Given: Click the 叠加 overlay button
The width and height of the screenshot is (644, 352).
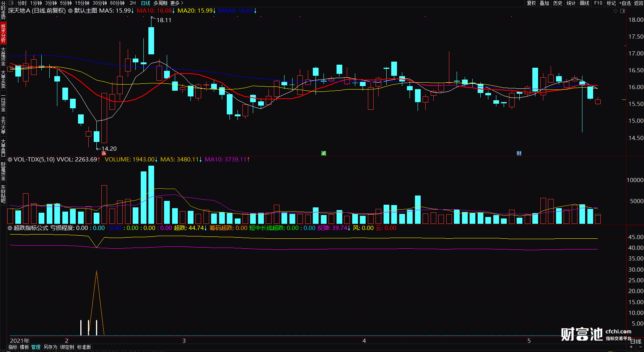Looking at the screenshot, I should [x=545, y=3].
